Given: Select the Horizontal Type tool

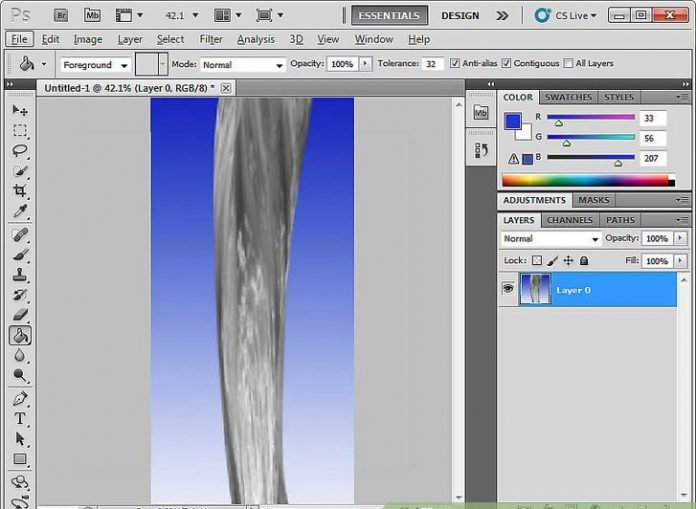Looking at the screenshot, I should click(20, 419).
